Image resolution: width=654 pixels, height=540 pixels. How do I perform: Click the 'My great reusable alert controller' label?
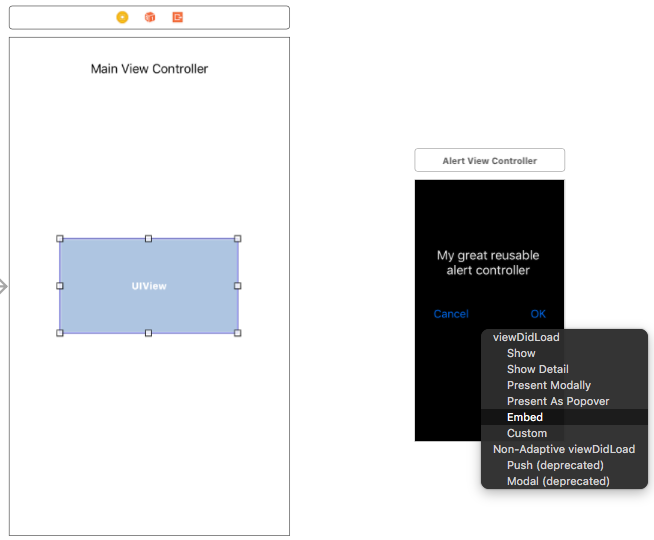[x=488, y=263]
